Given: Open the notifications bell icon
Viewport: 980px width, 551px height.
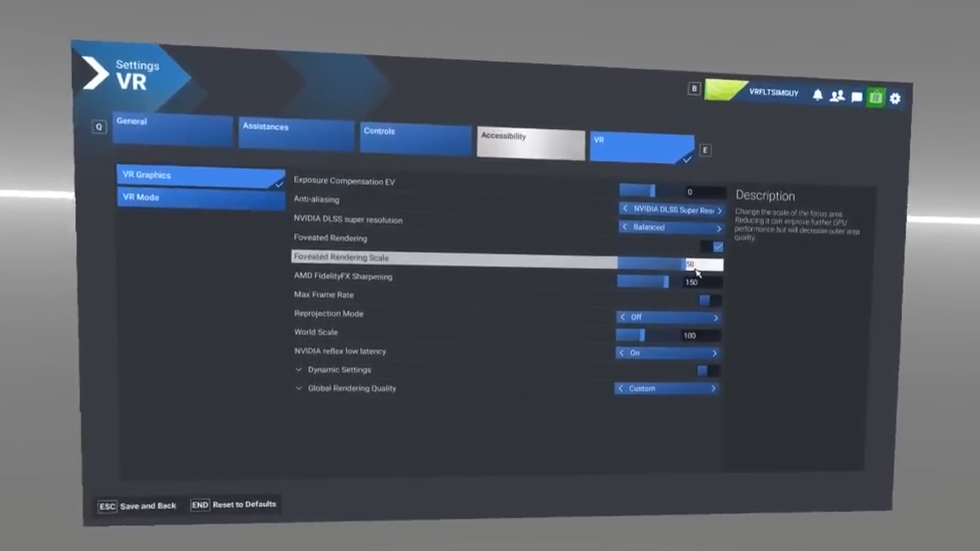Looking at the screenshot, I should [x=817, y=95].
